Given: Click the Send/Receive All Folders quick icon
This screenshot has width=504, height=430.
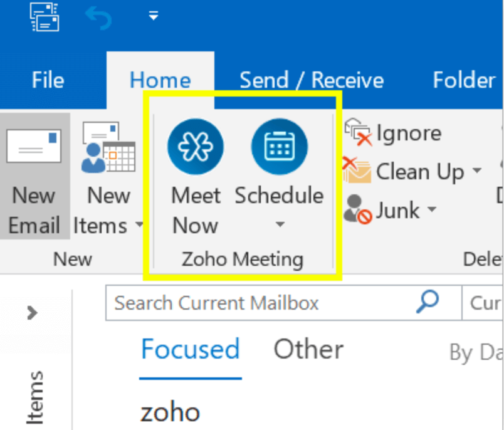Looking at the screenshot, I should coord(45,16).
